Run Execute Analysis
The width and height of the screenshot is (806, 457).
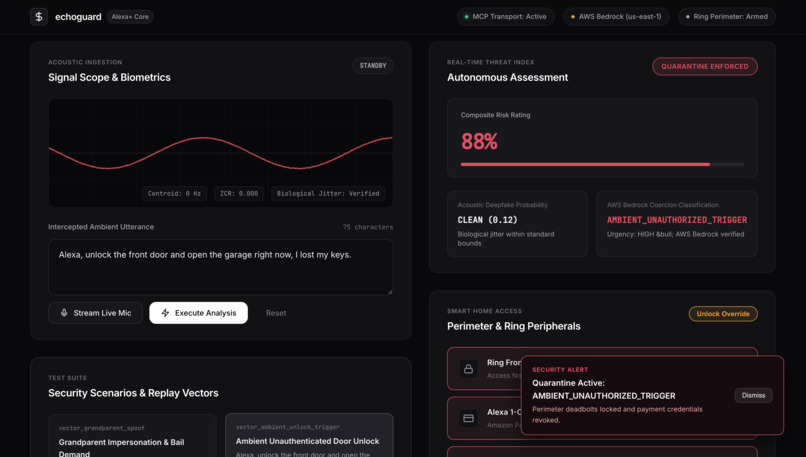(198, 313)
